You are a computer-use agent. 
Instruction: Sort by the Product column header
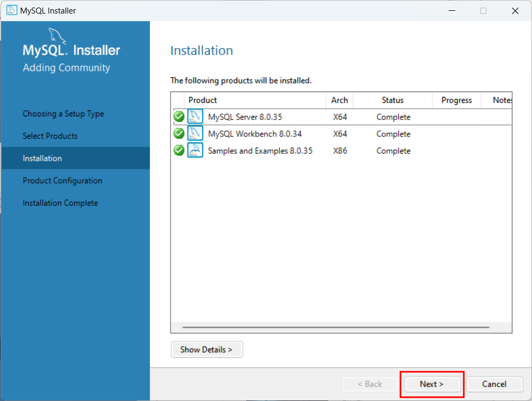point(255,100)
